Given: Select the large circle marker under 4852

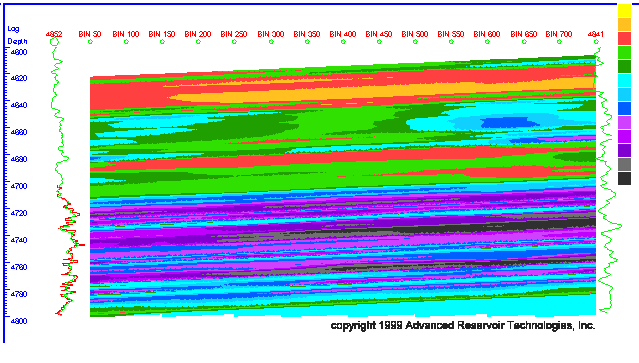Looking at the screenshot, I should 55,42.
